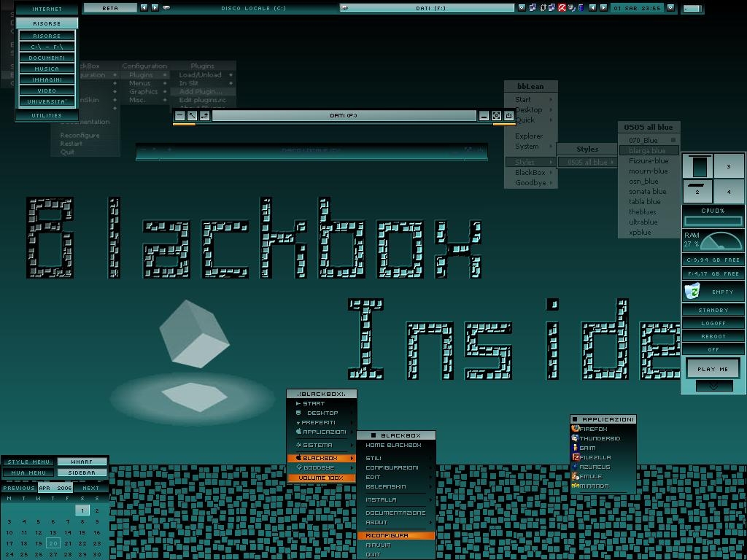Click the Reboot button
This screenshot has height=560, width=747.
(x=713, y=336)
